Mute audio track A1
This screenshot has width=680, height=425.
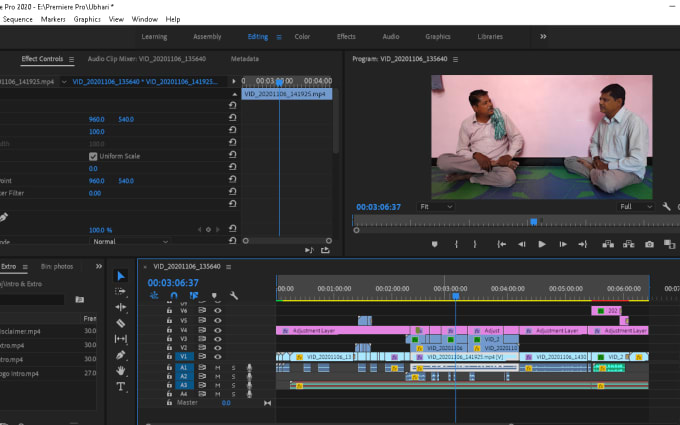[218, 367]
